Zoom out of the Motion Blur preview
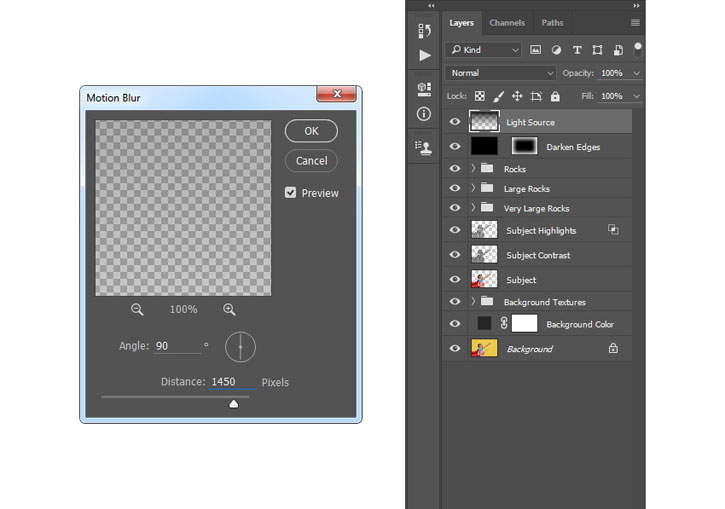This screenshot has height=509, width=725. (137, 309)
